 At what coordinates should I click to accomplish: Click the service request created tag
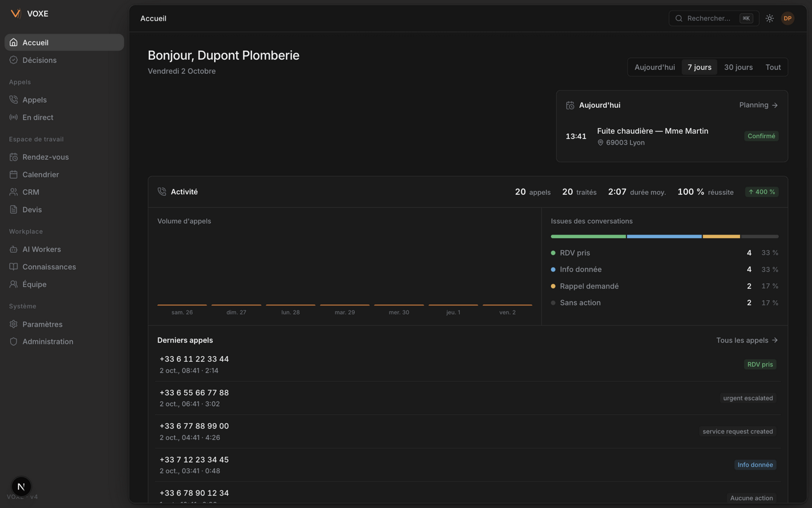pyautogui.click(x=738, y=431)
